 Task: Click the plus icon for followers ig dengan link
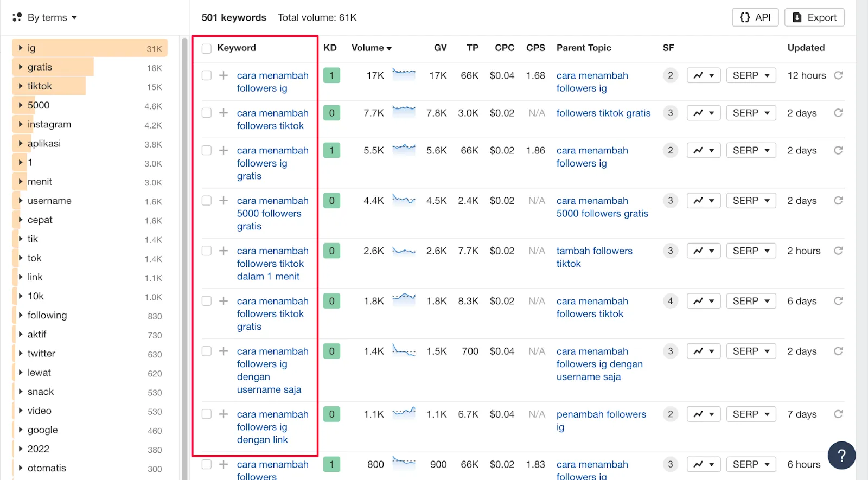pos(224,414)
